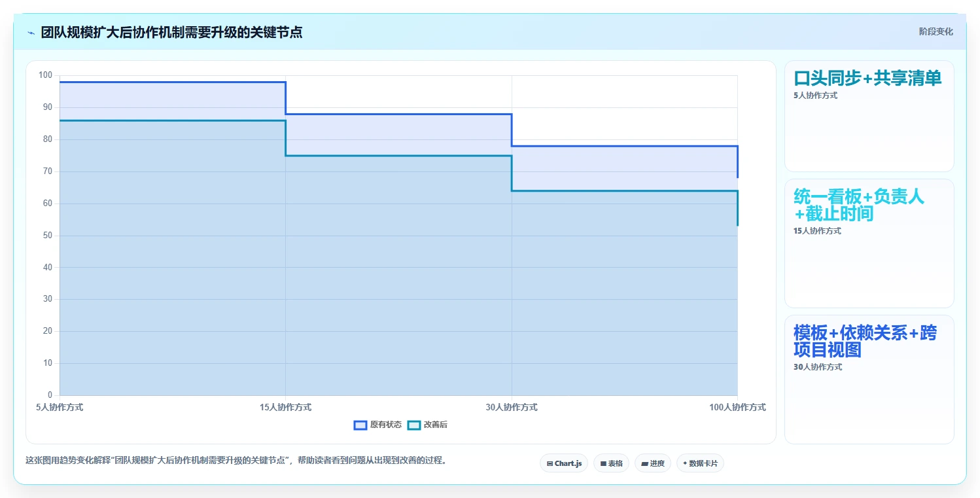The width and height of the screenshot is (980, 498).
Task: Click the 5人协作方式 subtitle under 口头同步+共享清单
Action: (x=815, y=96)
